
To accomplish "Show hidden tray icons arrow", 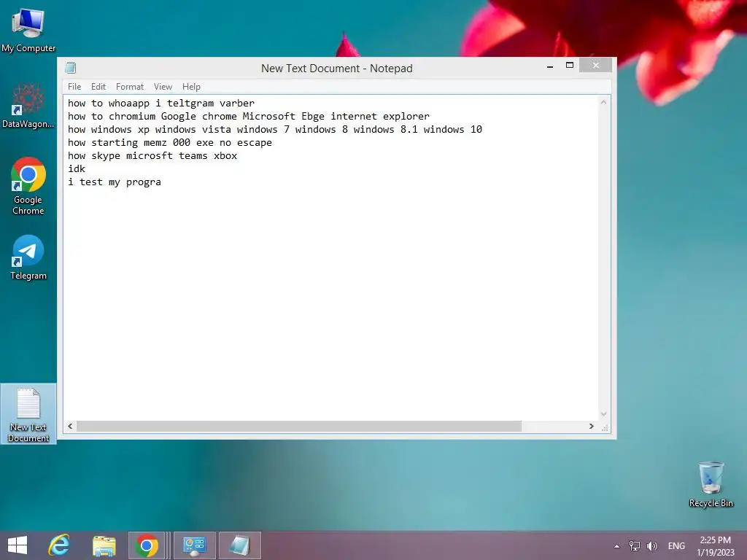I will 616,546.
